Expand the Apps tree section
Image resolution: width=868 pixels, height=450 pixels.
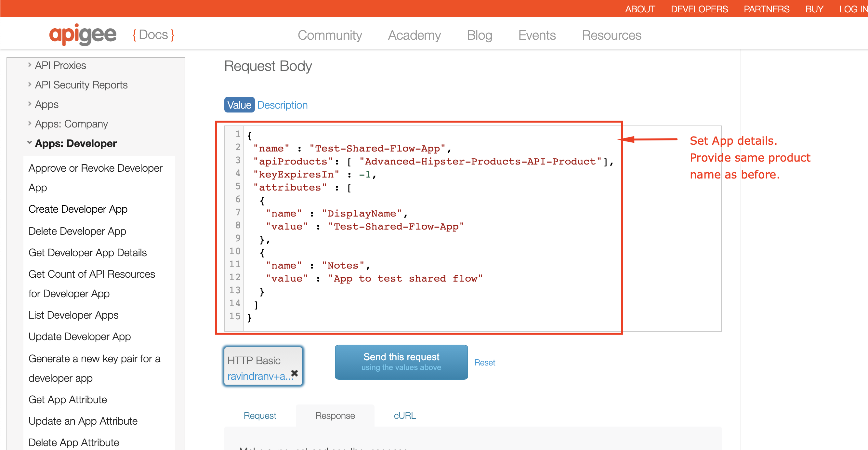point(30,104)
